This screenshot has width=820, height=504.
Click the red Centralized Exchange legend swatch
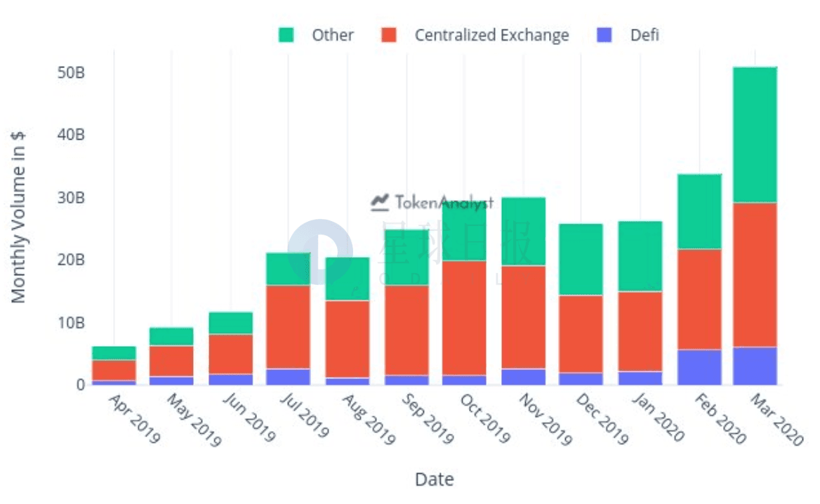[x=388, y=35]
